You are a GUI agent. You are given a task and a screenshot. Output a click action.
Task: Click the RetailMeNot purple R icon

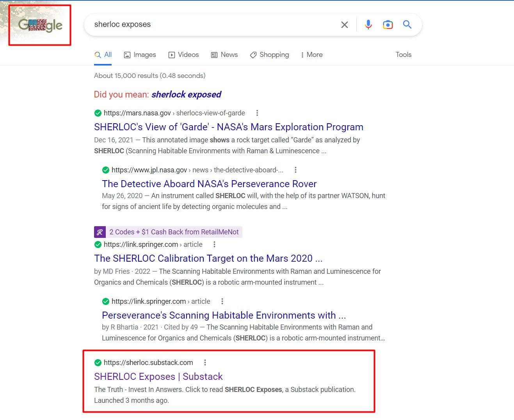coord(100,232)
